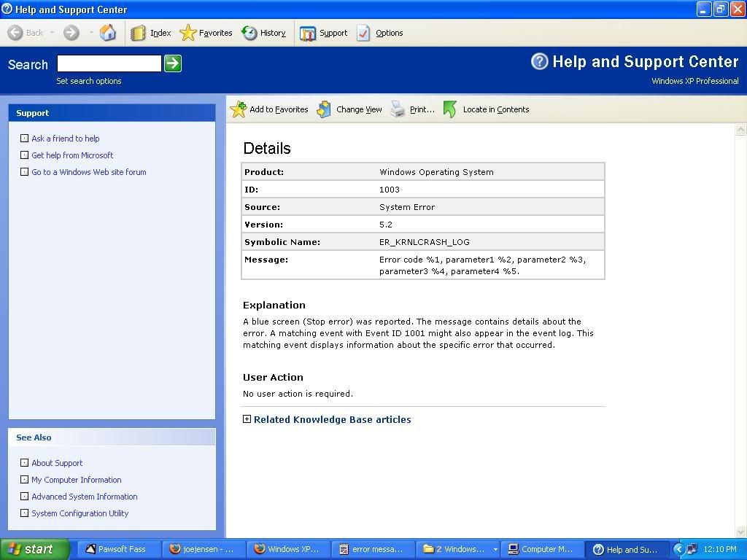Open Get help from Microsoft link
Image resolution: width=747 pixels, height=560 pixels.
pyautogui.click(x=72, y=155)
